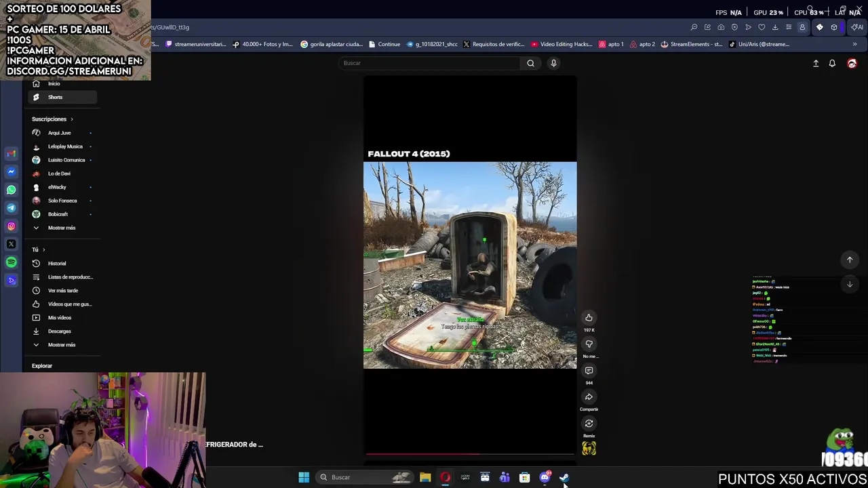The width and height of the screenshot is (868, 488).
Task: Expand the Tú section
Action: (x=39, y=249)
